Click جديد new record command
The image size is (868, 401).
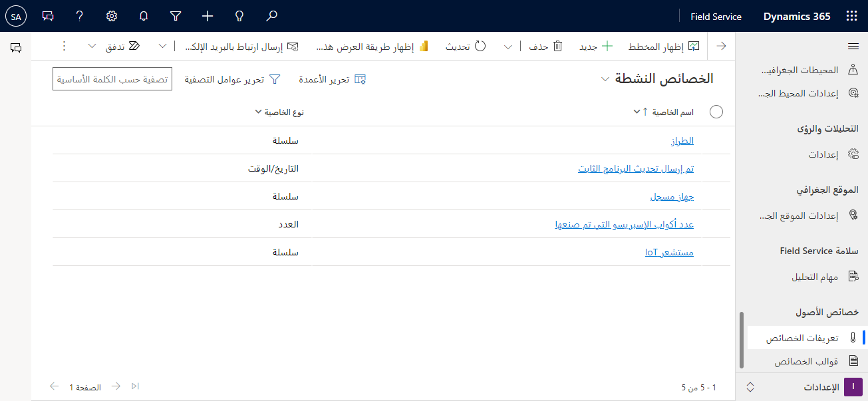(x=597, y=47)
